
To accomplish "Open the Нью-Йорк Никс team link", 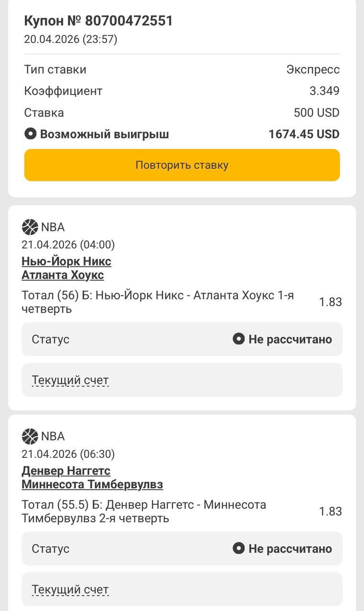I will point(66,261).
